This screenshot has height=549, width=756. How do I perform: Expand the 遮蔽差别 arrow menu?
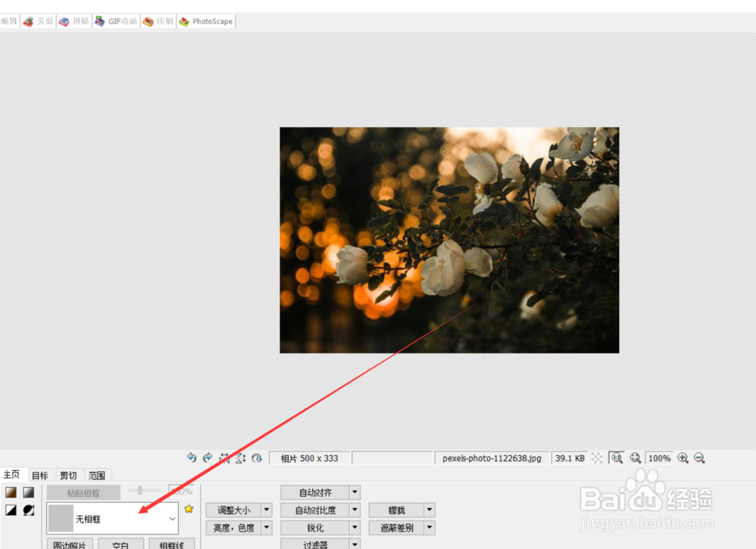[x=429, y=528]
